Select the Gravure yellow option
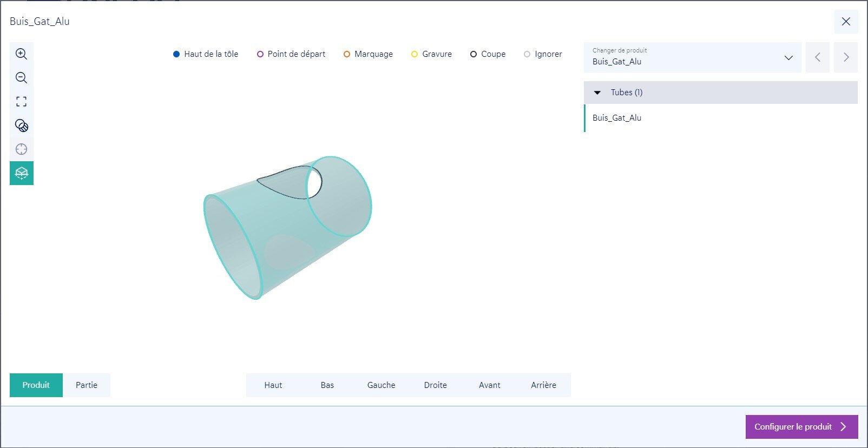Image resolution: width=868 pixels, height=448 pixels. (x=431, y=54)
